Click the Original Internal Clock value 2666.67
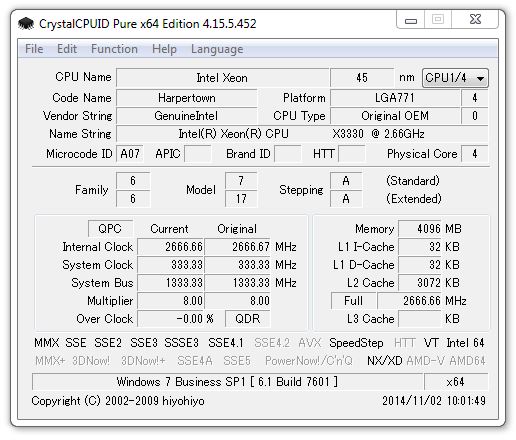Screen dimensions: 516x440 238,247
